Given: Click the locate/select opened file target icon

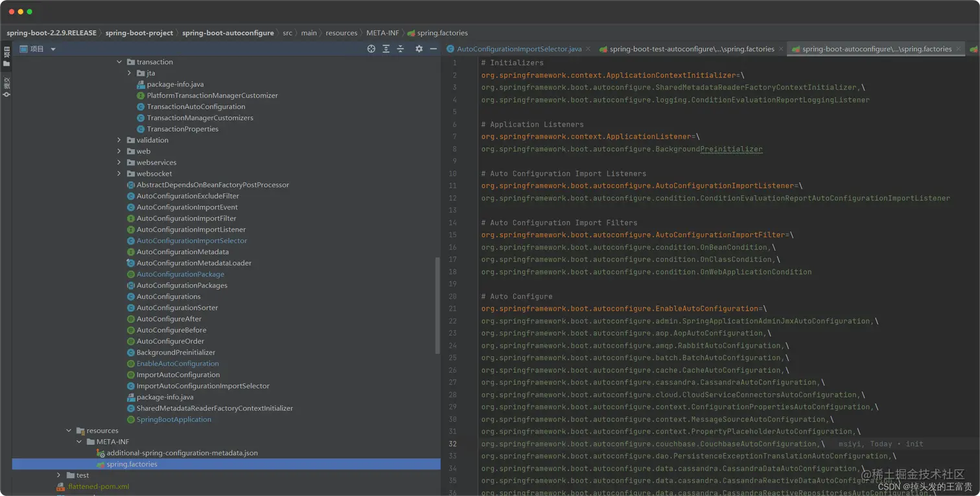Looking at the screenshot, I should pyautogui.click(x=371, y=49).
